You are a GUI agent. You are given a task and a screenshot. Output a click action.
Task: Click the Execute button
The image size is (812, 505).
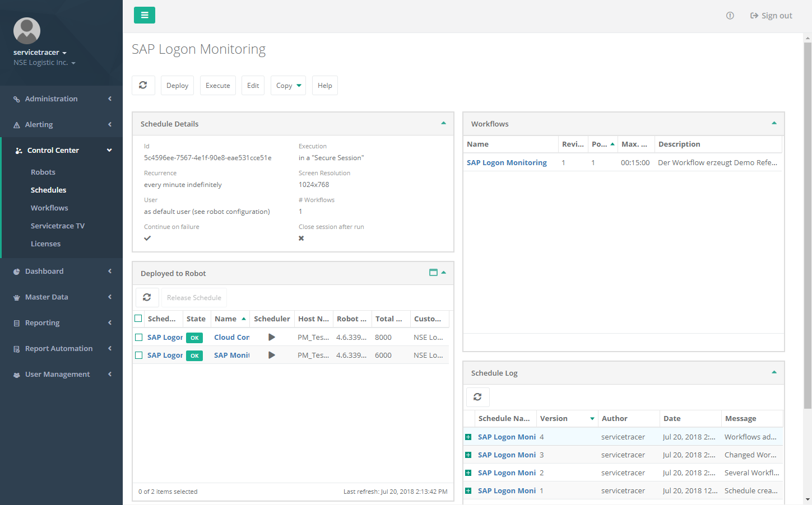click(218, 85)
